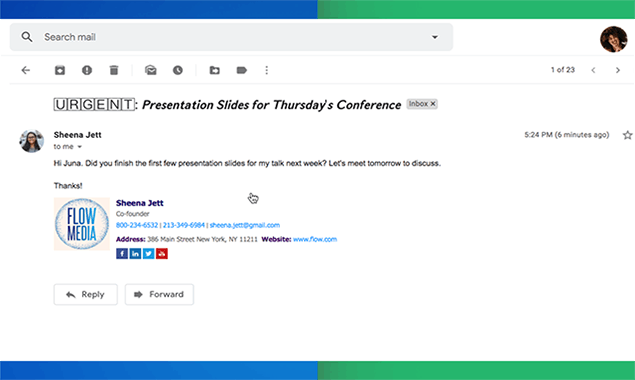Screen dimensions: 635x380
Task: Click inside the Search mail field
Action: click(231, 37)
